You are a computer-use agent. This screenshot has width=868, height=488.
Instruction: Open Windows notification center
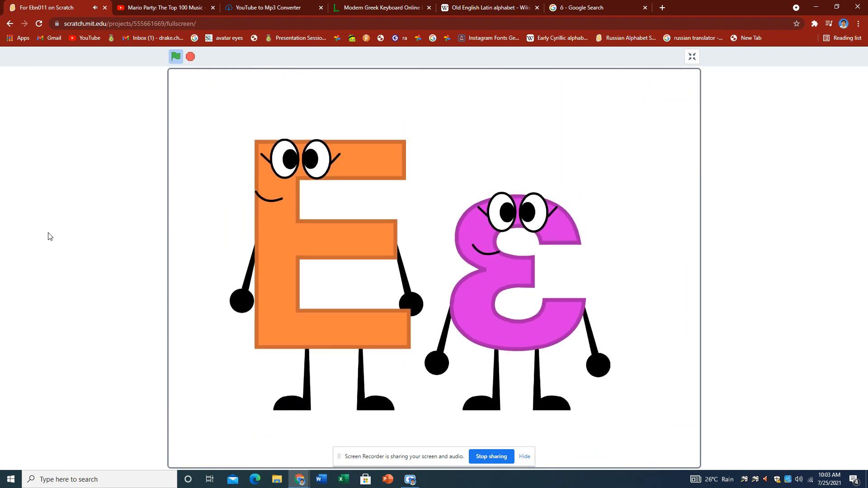coord(854,479)
